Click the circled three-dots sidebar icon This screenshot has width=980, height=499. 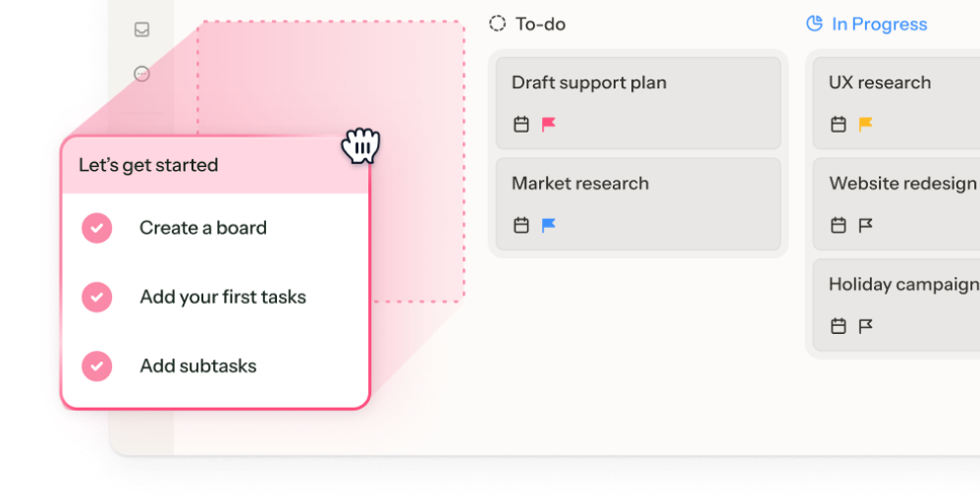pyautogui.click(x=142, y=74)
